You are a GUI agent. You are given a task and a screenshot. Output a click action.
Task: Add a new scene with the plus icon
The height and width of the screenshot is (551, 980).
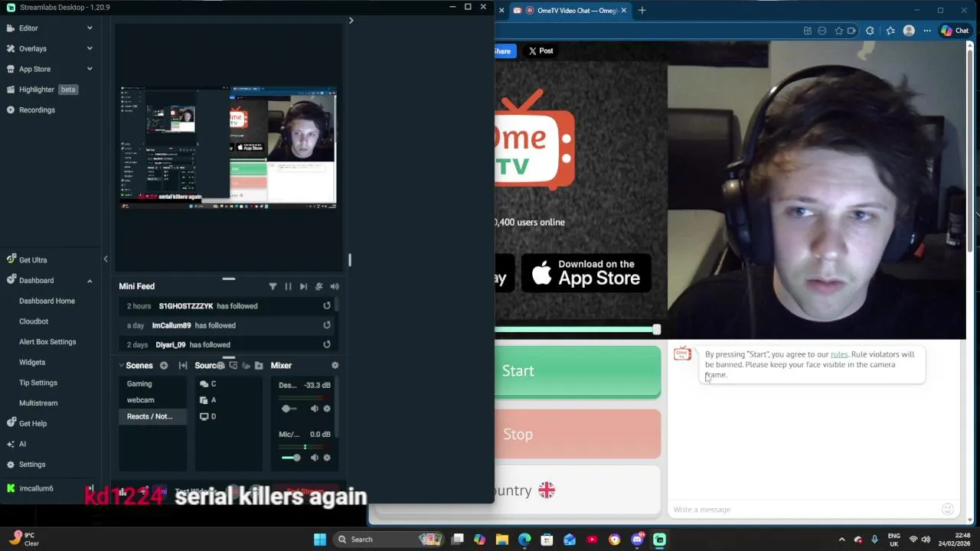click(164, 366)
